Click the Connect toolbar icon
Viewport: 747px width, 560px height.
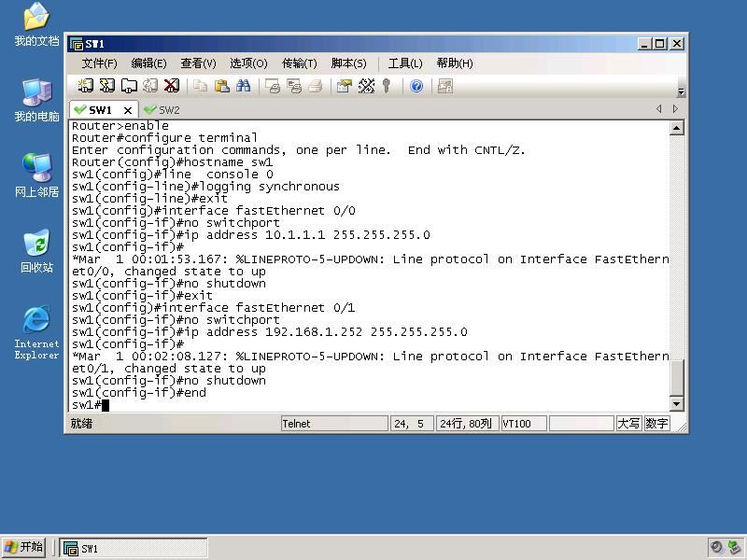[85, 86]
